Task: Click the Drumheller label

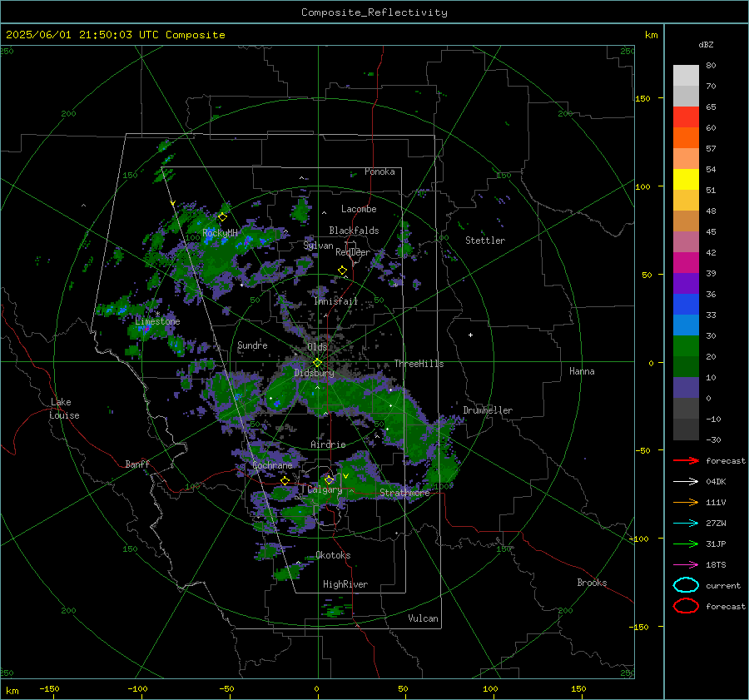Action: tap(488, 410)
